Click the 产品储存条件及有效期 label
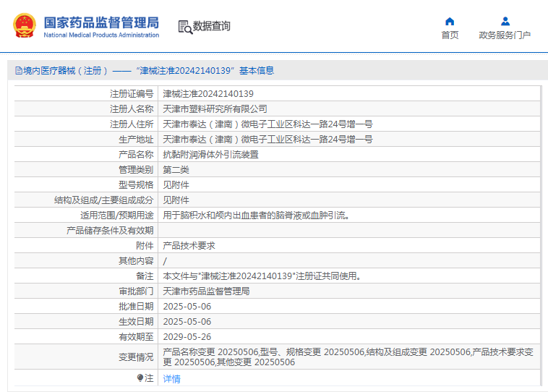548x392 pixels. [110, 231]
